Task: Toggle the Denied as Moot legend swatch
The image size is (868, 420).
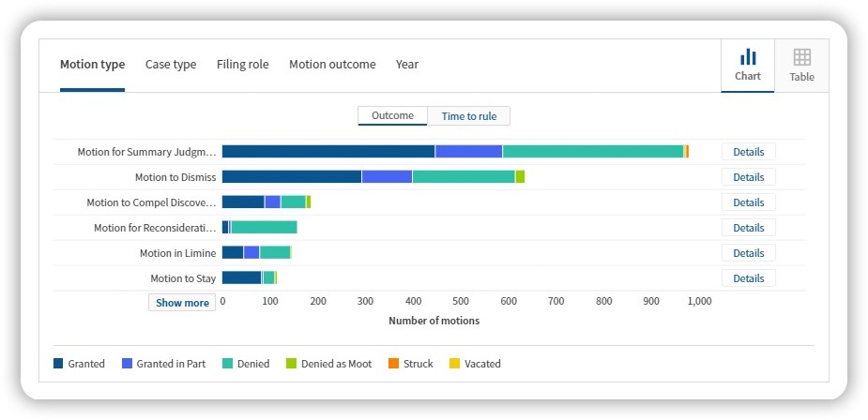Action: [291, 364]
